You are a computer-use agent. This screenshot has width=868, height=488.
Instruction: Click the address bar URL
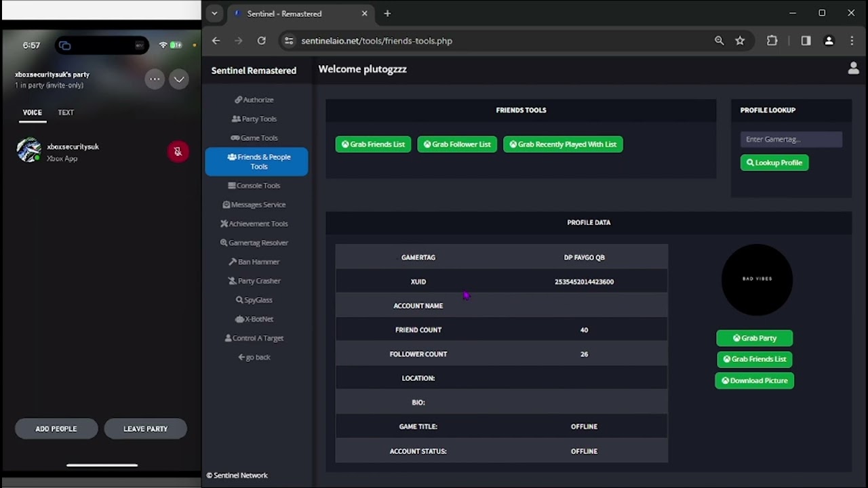click(376, 41)
